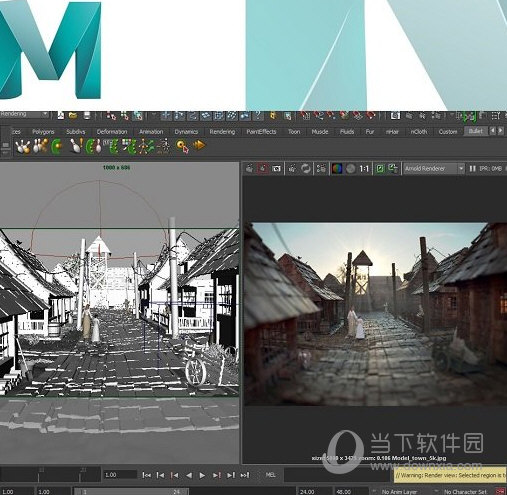Go to end of playback range
The image size is (507, 495).
coord(245,475)
